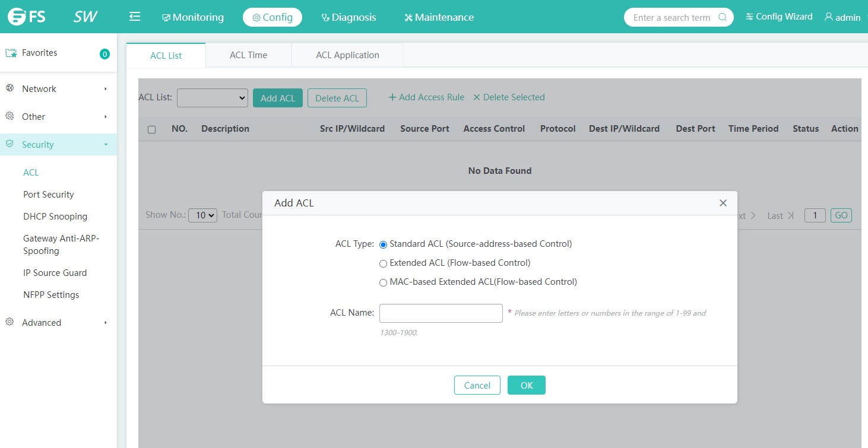Click the Delete Selected X icon
The image size is (868, 448).
click(x=476, y=97)
